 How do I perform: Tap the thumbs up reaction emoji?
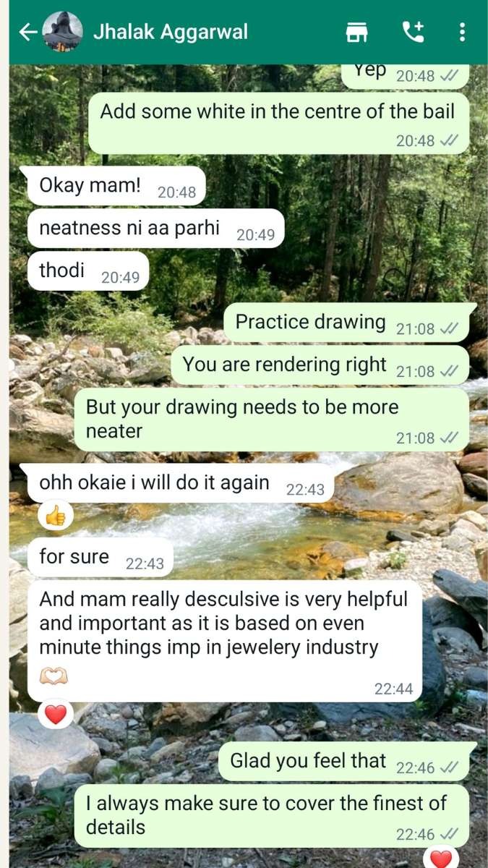point(56,516)
